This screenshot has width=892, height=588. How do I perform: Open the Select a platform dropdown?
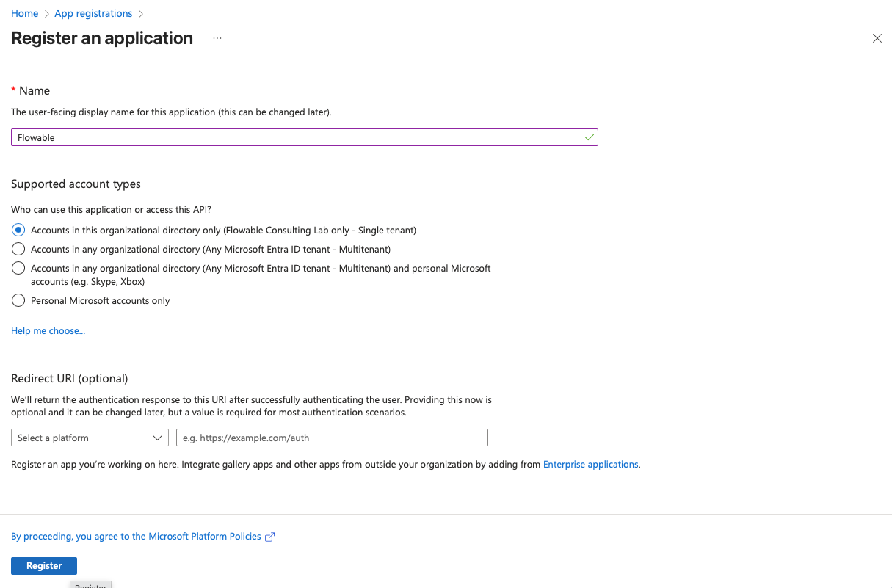81,438
